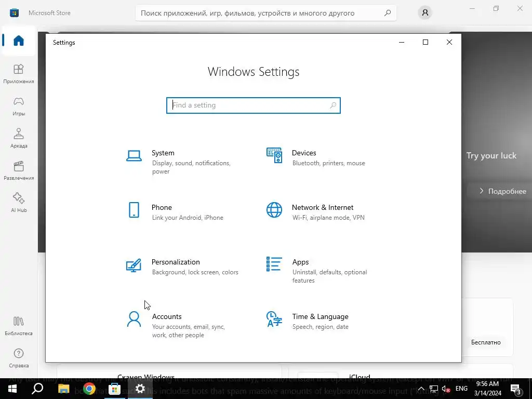
Task: Open Time & Language icon
Action: [x=274, y=319]
